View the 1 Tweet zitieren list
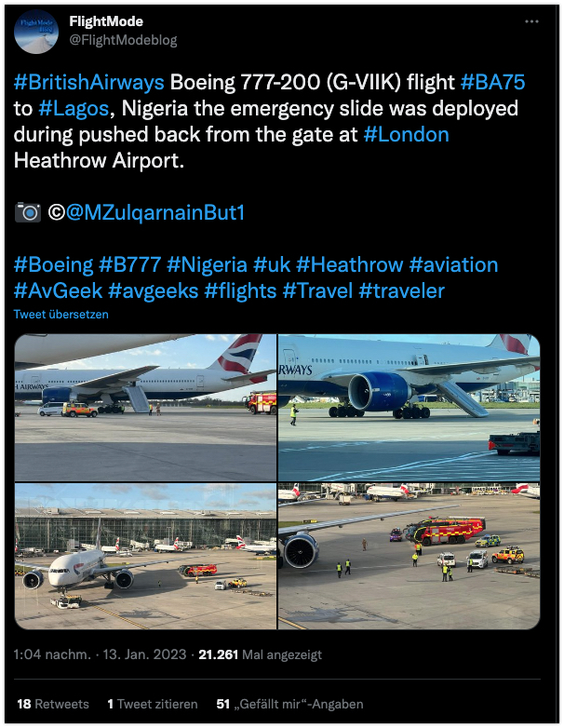 [153, 704]
